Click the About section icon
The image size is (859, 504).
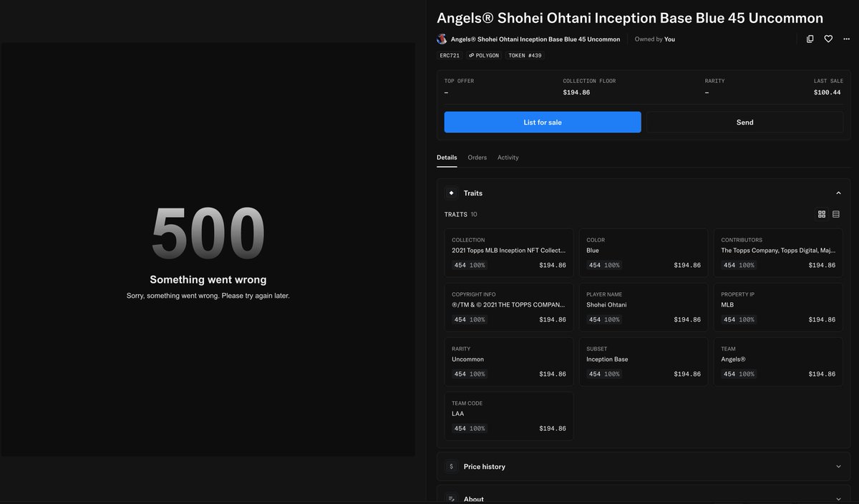tap(451, 498)
